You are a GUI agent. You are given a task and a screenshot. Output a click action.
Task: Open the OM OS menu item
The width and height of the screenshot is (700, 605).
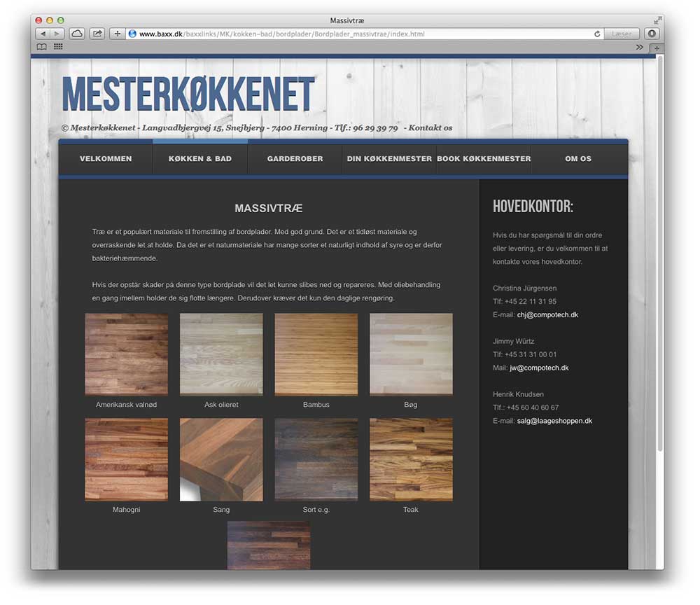click(x=578, y=159)
